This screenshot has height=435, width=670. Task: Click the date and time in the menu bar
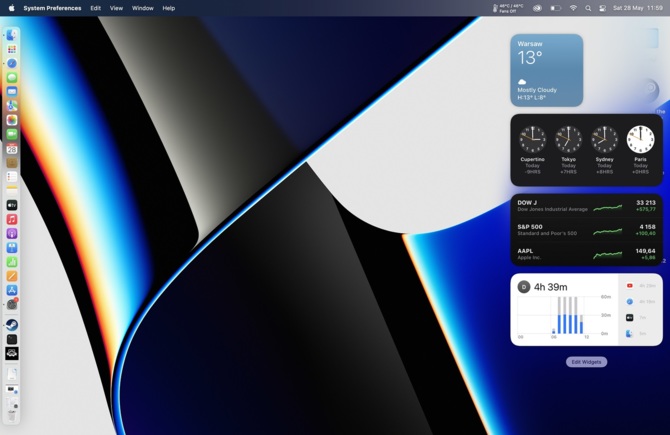click(x=638, y=8)
